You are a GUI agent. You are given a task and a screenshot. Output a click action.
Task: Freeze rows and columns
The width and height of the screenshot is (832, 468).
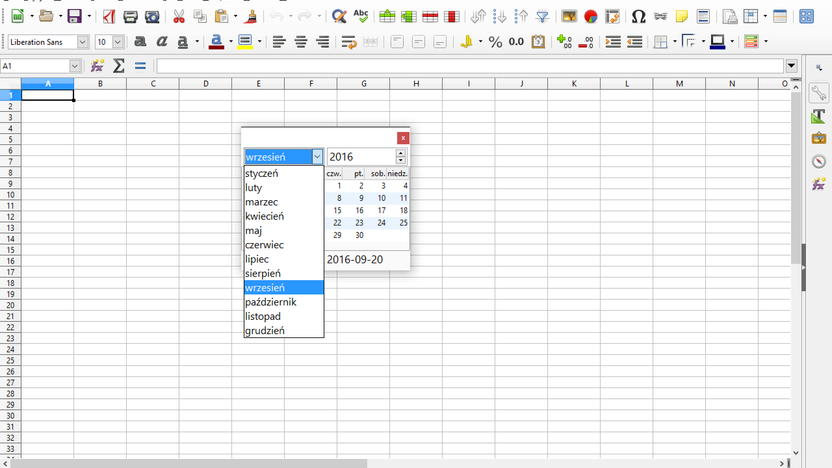pyautogui.click(x=751, y=16)
